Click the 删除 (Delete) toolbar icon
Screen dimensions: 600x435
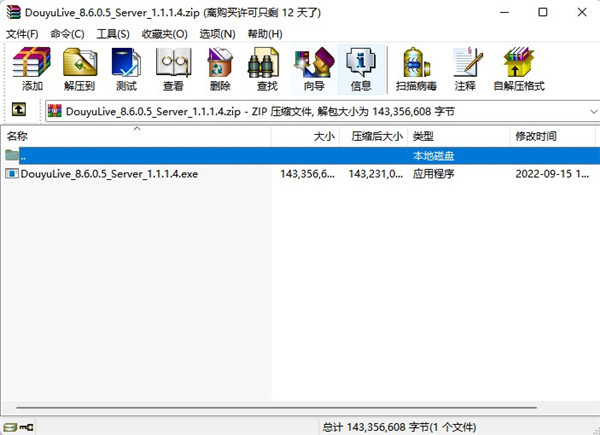point(220,68)
